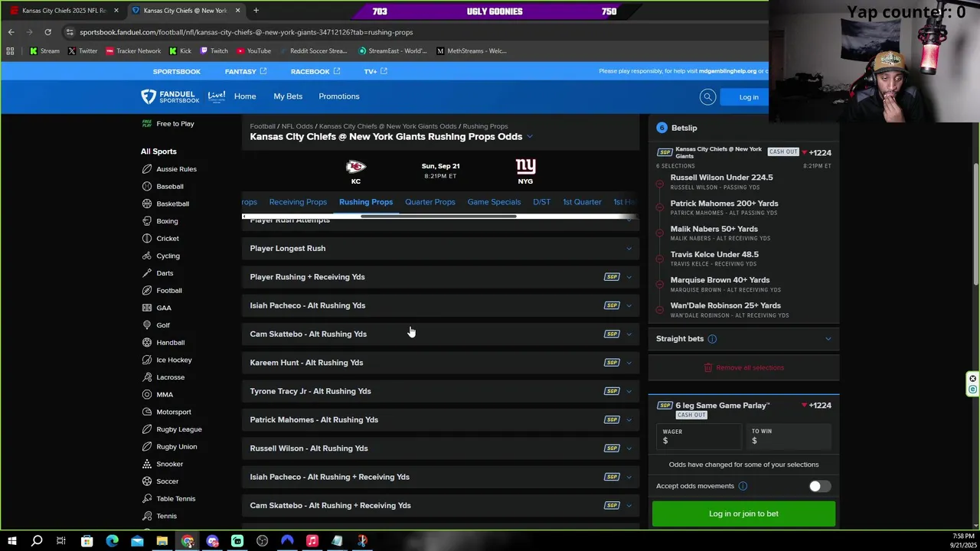This screenshot has height=551, width=980.
Task: Click Free to Play in sidebar
Action: 175,124
